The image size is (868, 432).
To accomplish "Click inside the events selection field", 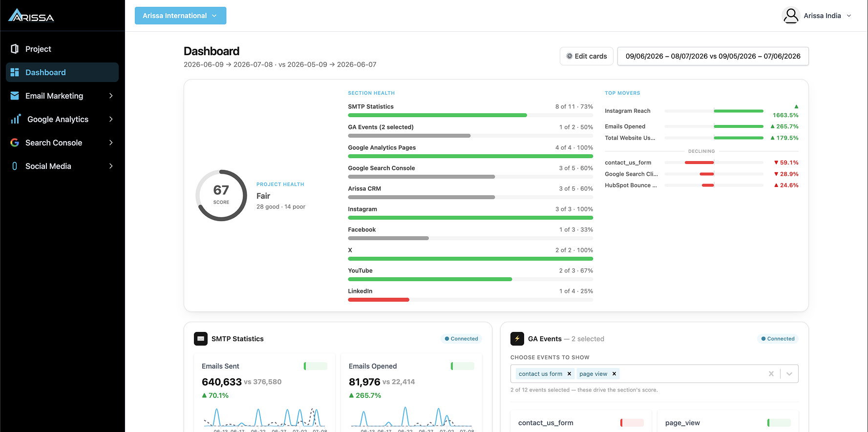I will (655, 374).
